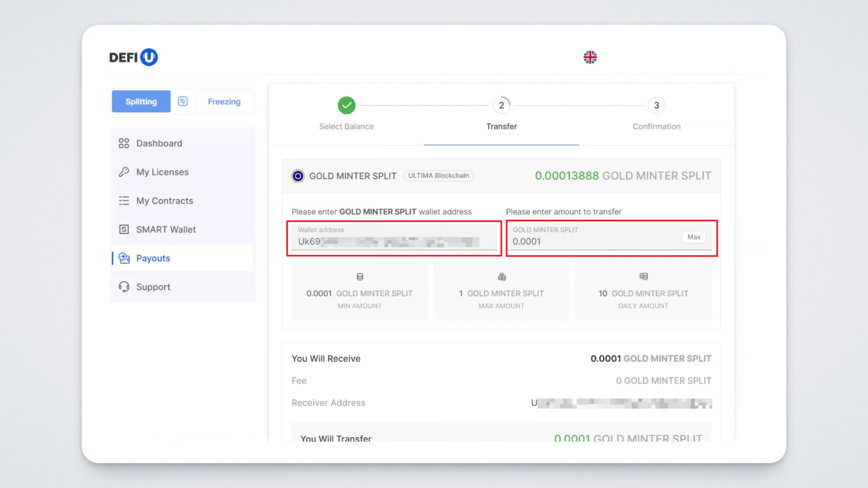The height and width of the screenshot is (488, 868).
Task: Click the Dashboard grid icon
Action: tap(124, 143)
